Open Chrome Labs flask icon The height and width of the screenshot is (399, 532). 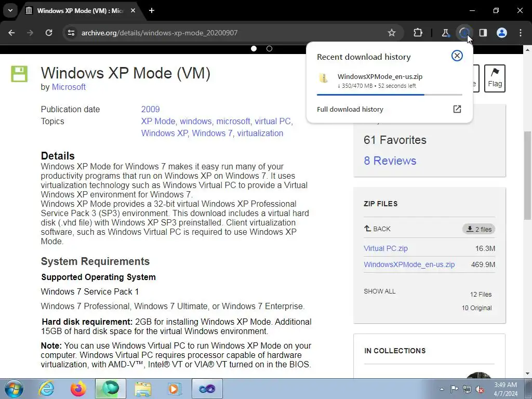coord(445,33)
